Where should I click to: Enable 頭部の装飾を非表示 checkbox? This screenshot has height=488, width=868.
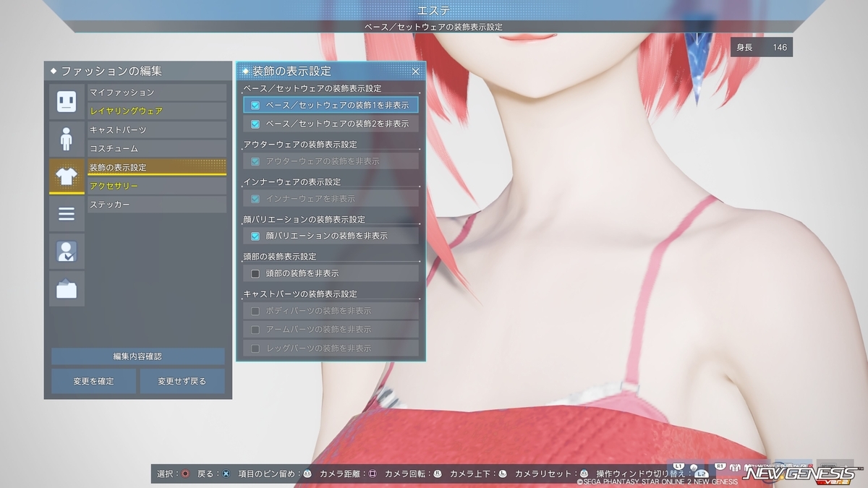(x=255, y=273)
